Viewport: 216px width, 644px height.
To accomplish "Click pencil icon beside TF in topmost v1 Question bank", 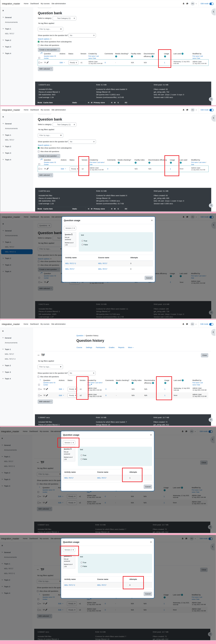I will point(47,62).
